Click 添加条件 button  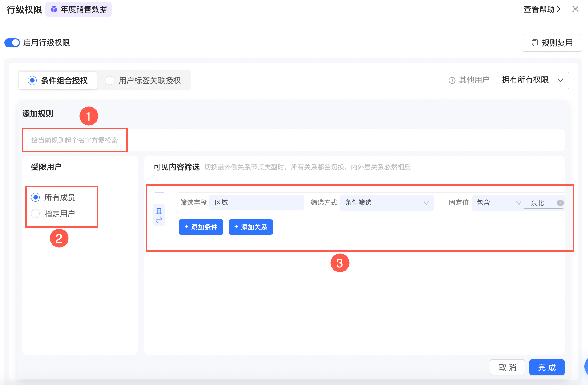click(201, 227)
